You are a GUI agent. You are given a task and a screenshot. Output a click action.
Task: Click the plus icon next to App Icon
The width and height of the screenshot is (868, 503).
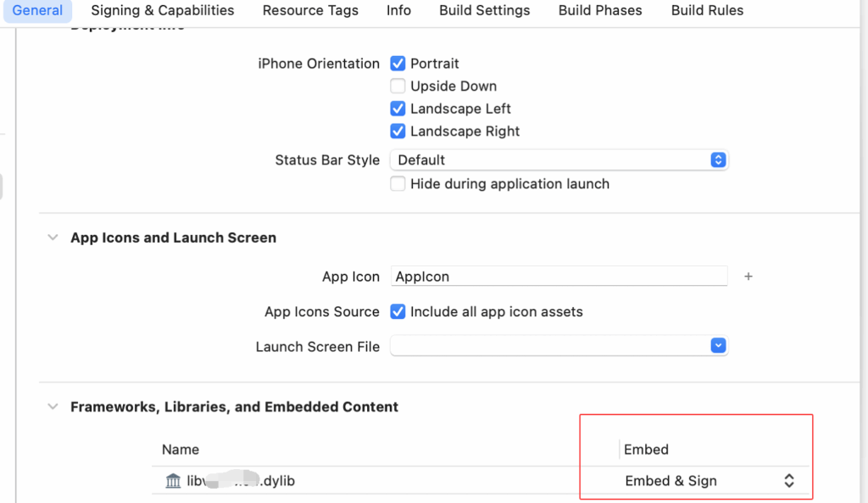tap(748, 277)
